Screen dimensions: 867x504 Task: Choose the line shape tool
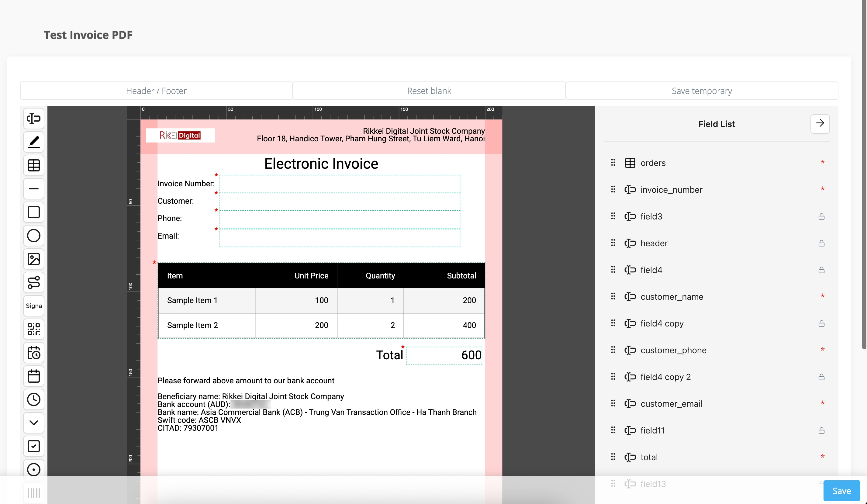(34, 188)
